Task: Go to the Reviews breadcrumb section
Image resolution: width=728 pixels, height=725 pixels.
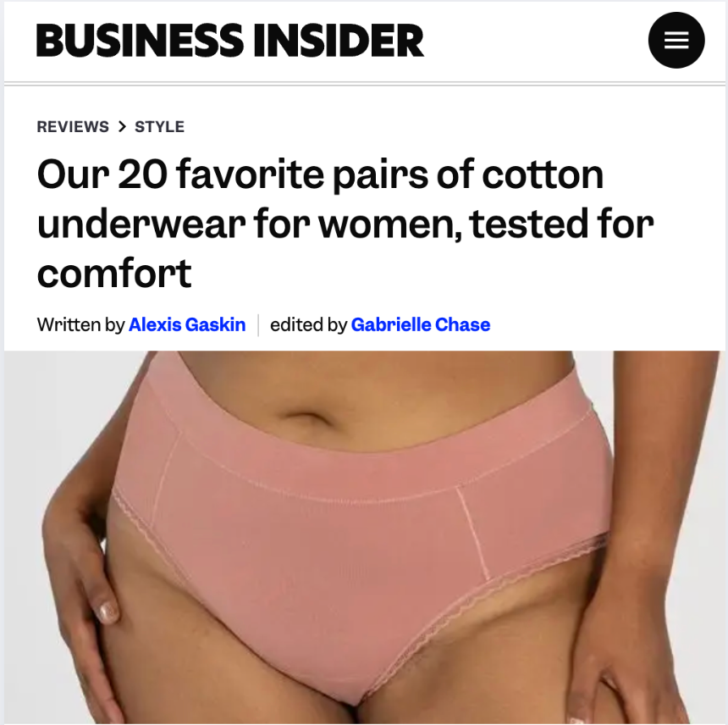Action: pyautogui.click(x=73, y=126)
